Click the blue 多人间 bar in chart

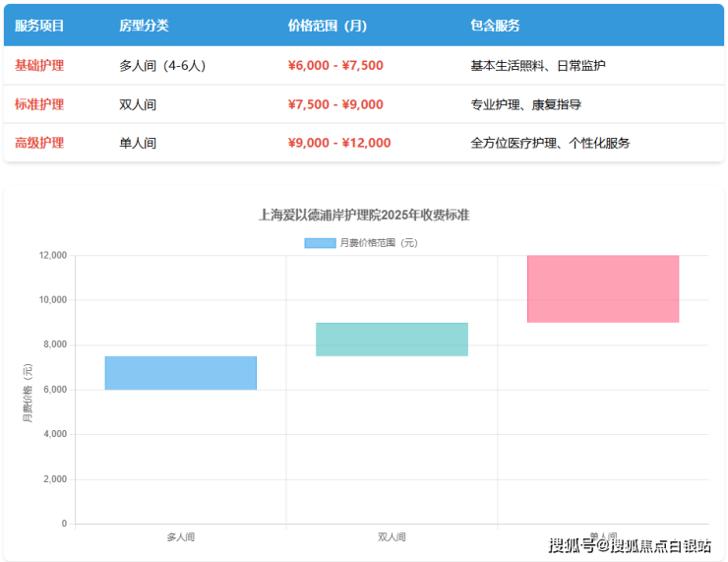point(181,373)
